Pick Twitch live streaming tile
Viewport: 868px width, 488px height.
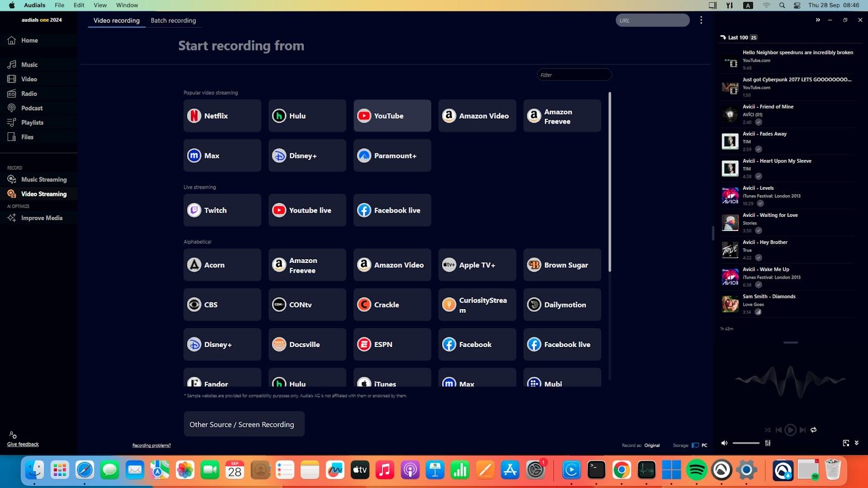click(x=222, y=210)
